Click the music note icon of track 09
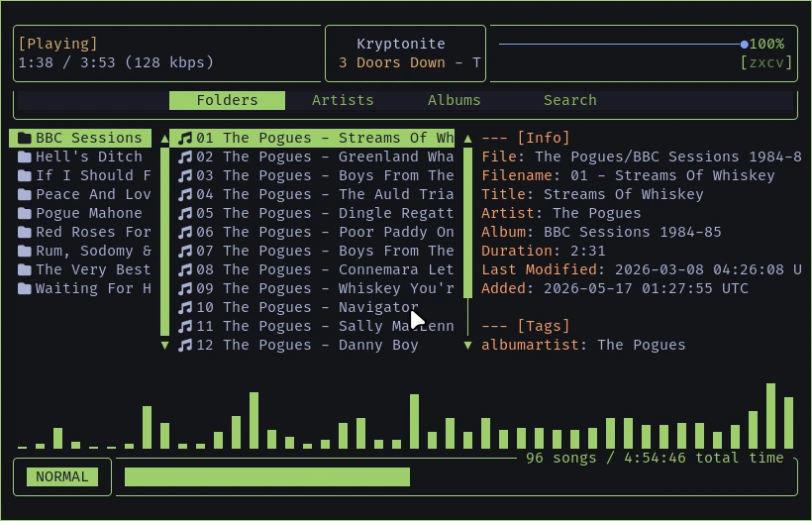The image size is (812, 521). tap(185, 288)
